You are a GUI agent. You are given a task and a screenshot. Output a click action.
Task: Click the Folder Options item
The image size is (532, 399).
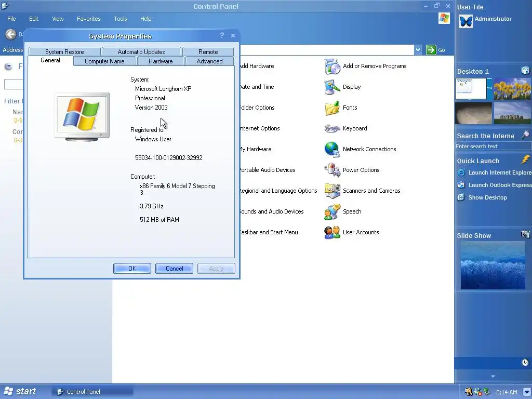pos(257,108)
